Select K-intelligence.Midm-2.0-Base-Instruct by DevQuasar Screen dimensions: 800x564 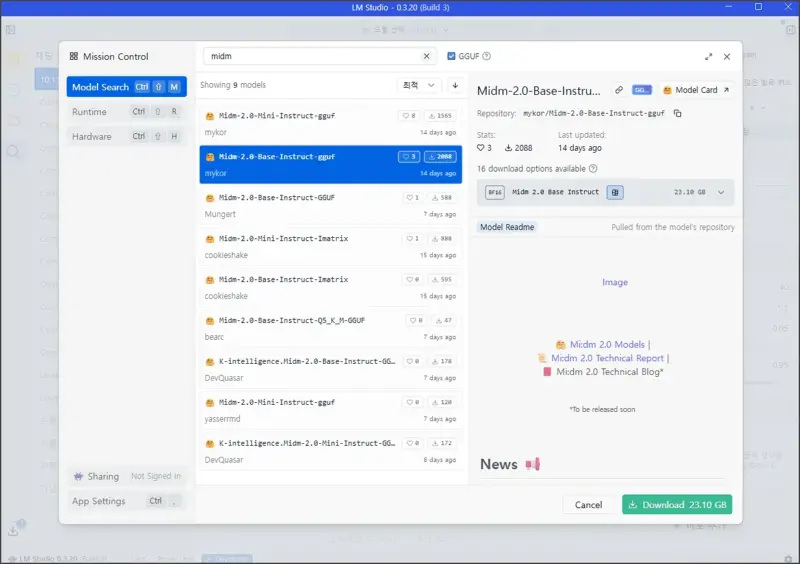pos(331,370)
